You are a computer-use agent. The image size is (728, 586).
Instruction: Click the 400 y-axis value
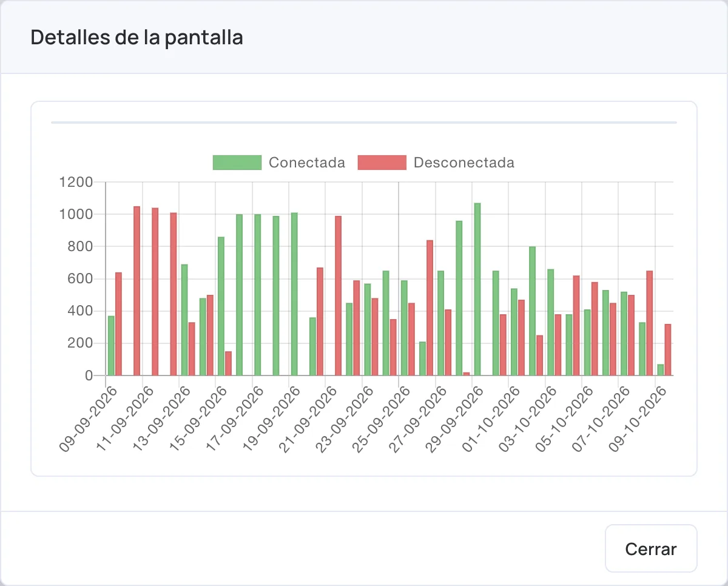81,311
